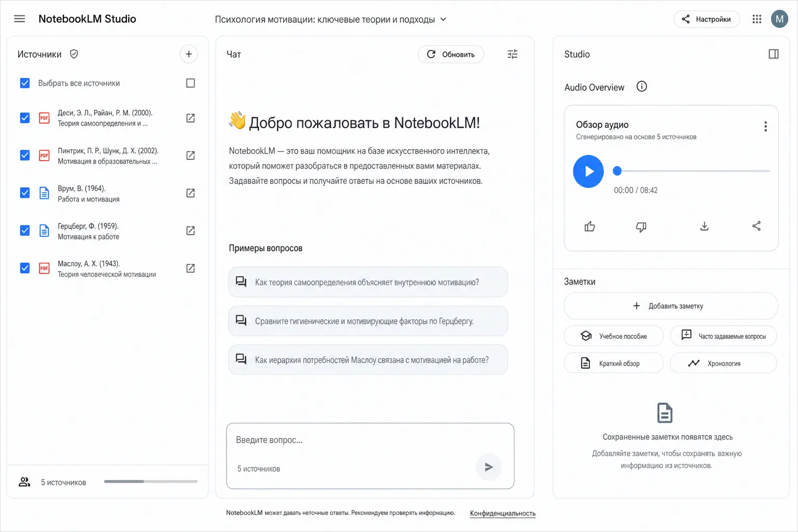798x532 pixels.
Task: Select question about иерархия потребностей Маслоу
Action: pos(368,360)
